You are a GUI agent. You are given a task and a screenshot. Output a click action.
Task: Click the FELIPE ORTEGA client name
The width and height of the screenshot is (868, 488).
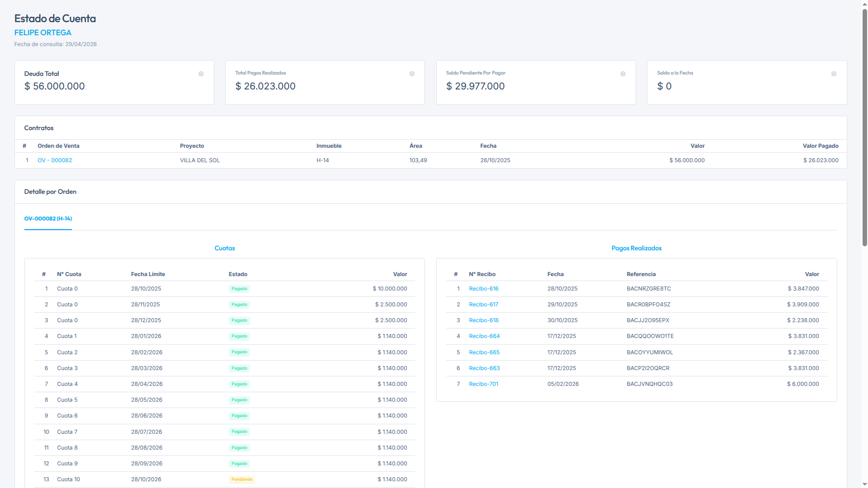click(x=43, y=33)
